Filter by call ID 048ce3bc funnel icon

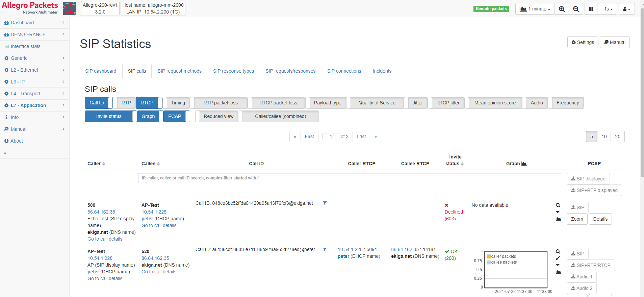325,203
